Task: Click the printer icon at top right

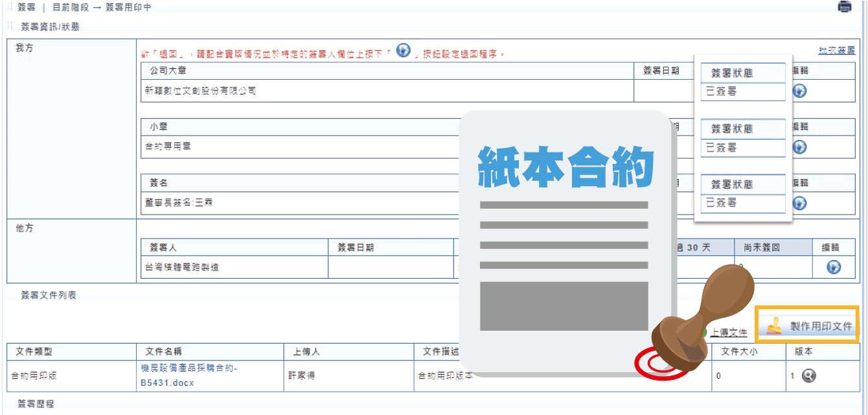Action: pyautogui.click(x=845, y=6)
